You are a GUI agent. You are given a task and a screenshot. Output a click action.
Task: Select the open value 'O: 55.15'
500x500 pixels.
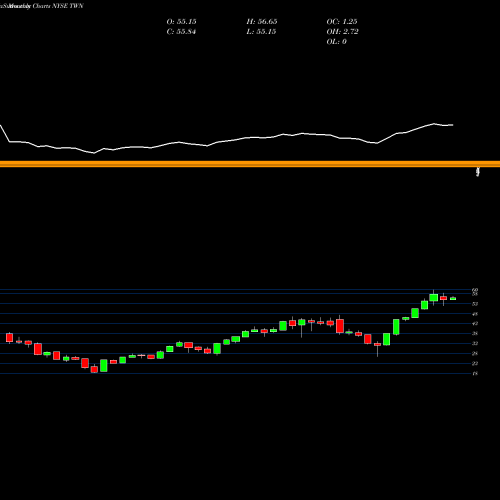pyautogui.click(x=181, y=22)
